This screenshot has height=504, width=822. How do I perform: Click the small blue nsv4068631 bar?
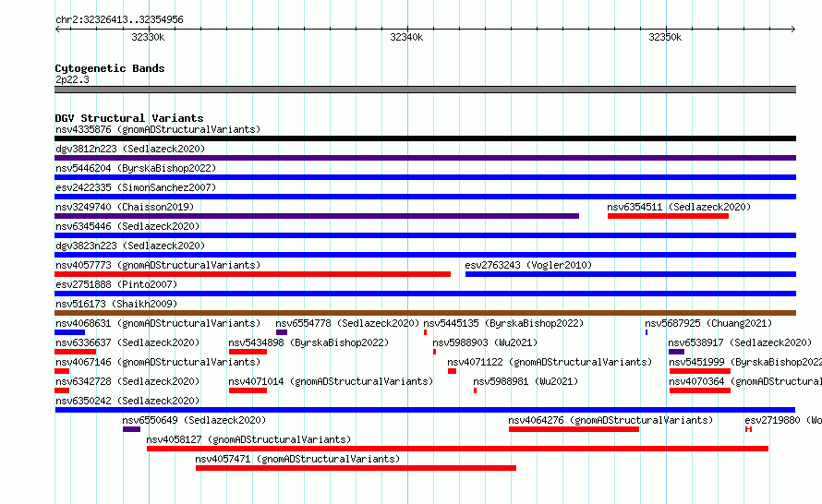pyautogui.click(x=69, y=332)
